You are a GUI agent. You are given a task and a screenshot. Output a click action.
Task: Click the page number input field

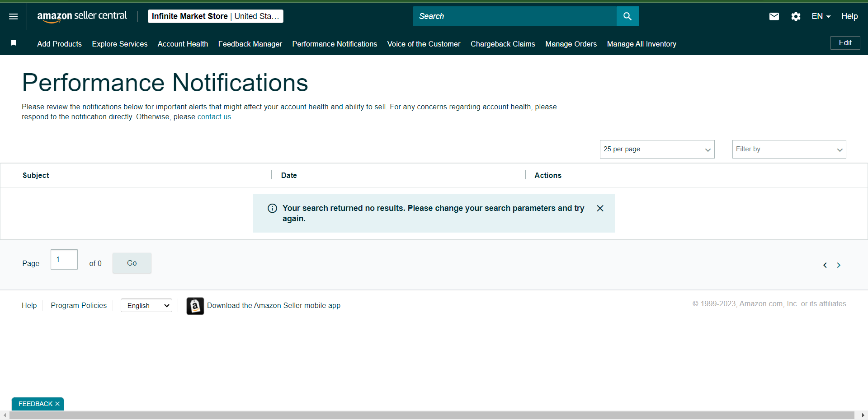tap(64, 260)
